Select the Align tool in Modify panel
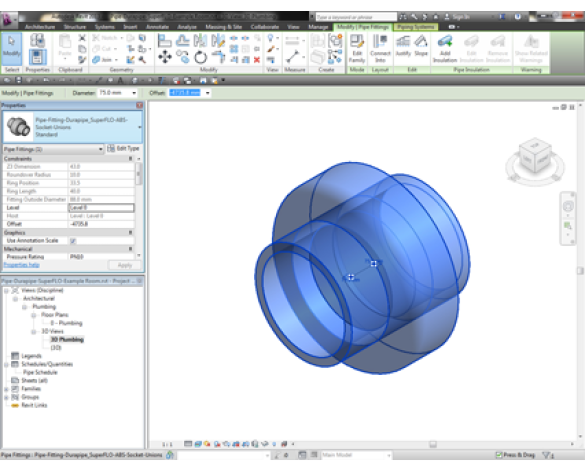Viewport: 585px width, 471px height. coord(164,40)
